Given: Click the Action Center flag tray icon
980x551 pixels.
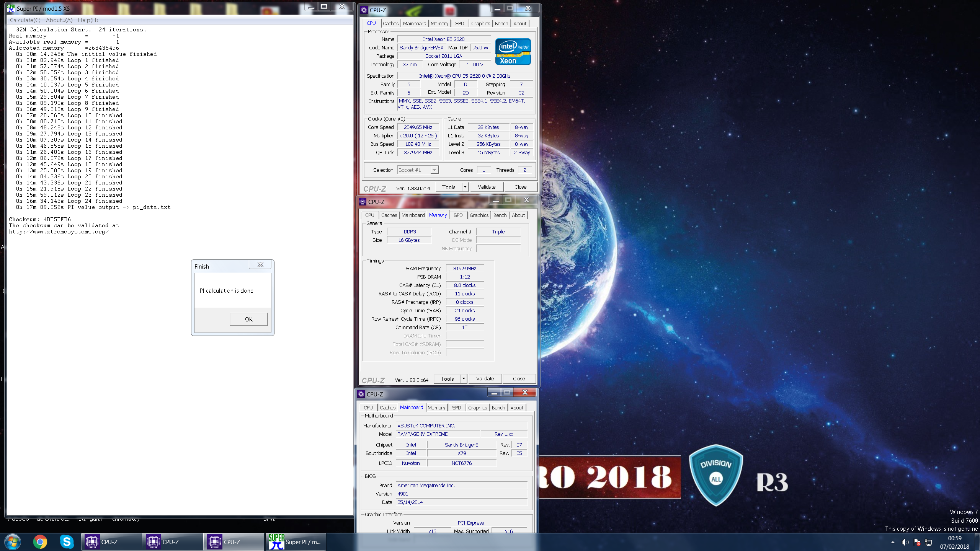Looking at the screenshot, I should pyautogui.click(x=917, y=542).
